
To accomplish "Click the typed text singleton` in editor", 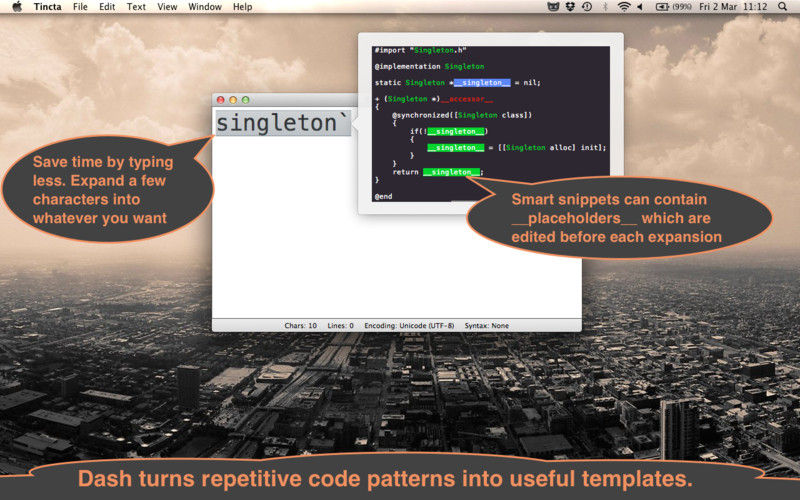I will [282, 123].
